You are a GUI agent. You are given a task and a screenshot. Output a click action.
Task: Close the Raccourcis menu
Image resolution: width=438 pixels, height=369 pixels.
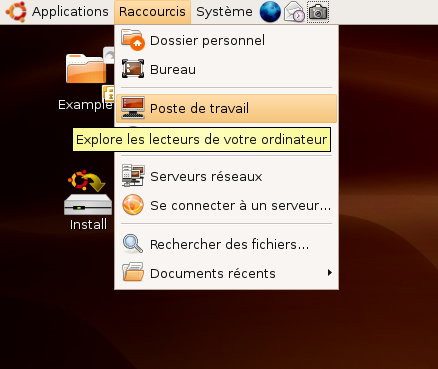152,12
